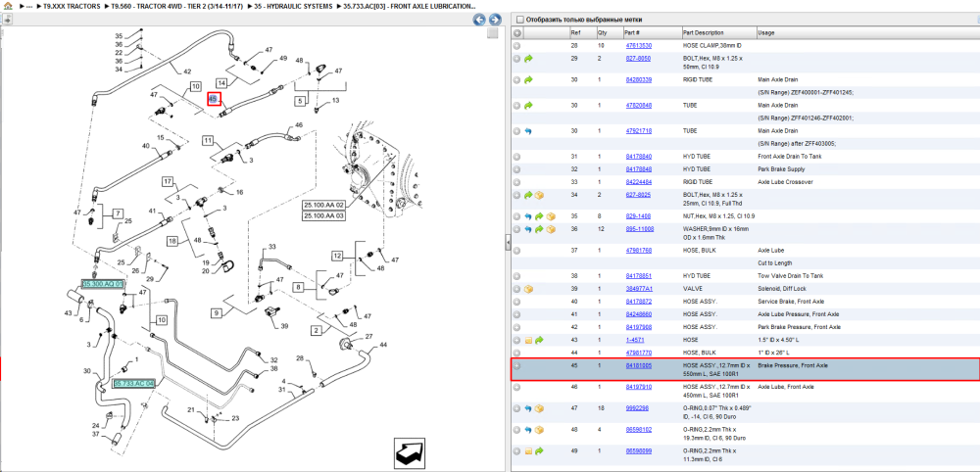
Task: Click reference box 25.100.AA 03 on diagram
Action: [324, 215]
